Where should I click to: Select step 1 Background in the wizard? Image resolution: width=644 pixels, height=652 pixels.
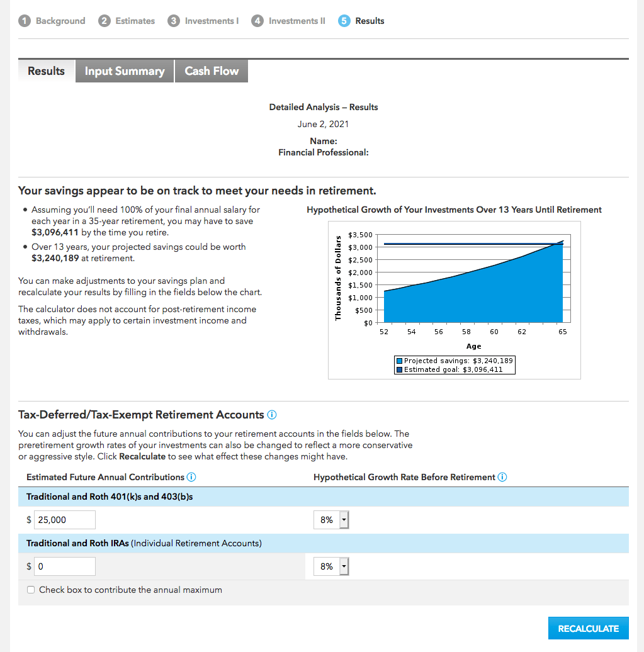tap(25, 20)
